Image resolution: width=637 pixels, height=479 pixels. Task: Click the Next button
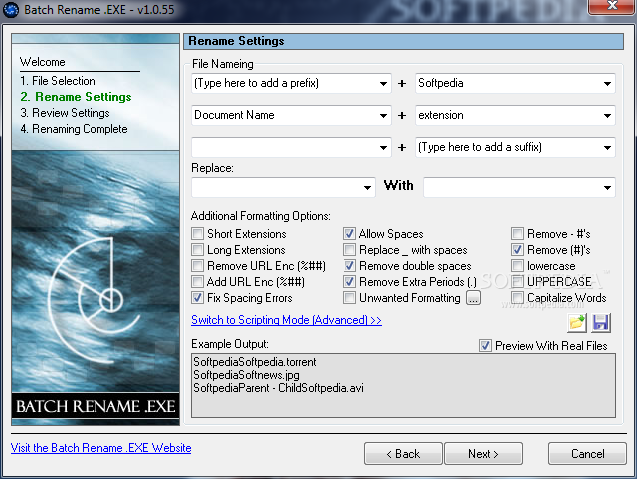coord(483,453)
